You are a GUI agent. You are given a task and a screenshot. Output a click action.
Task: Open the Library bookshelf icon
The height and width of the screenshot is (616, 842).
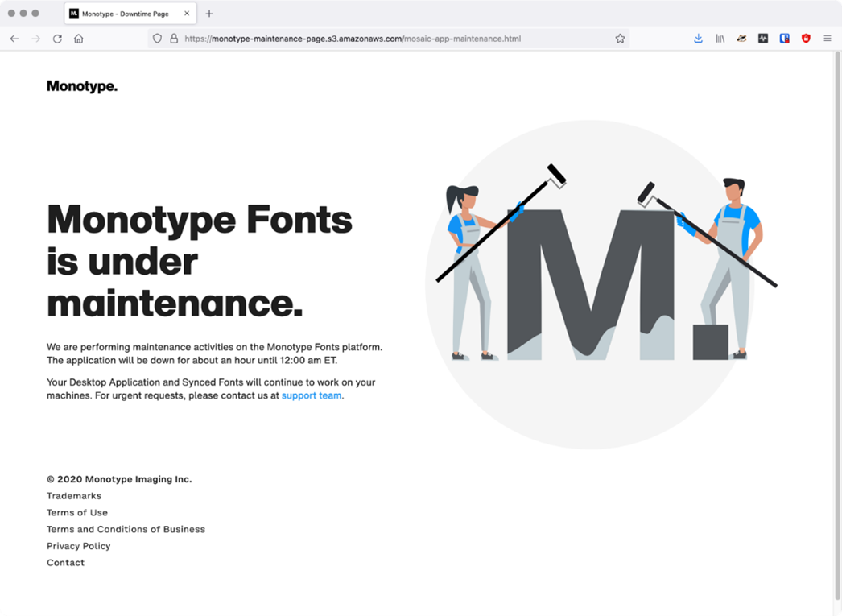pos(720,39)
